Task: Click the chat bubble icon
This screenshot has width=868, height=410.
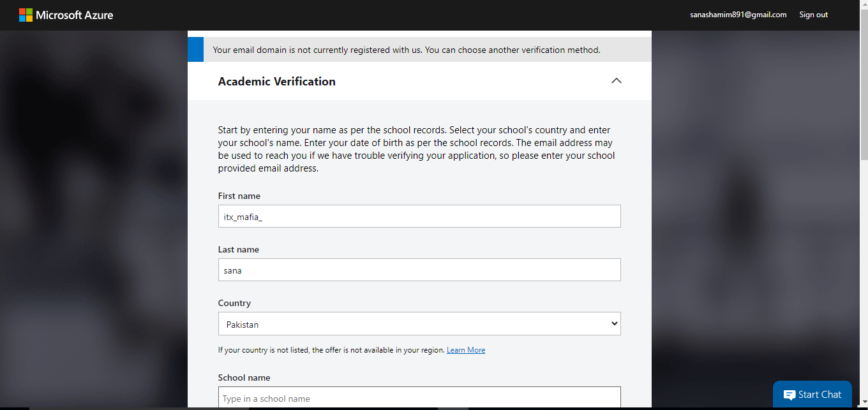Action: 789,394
